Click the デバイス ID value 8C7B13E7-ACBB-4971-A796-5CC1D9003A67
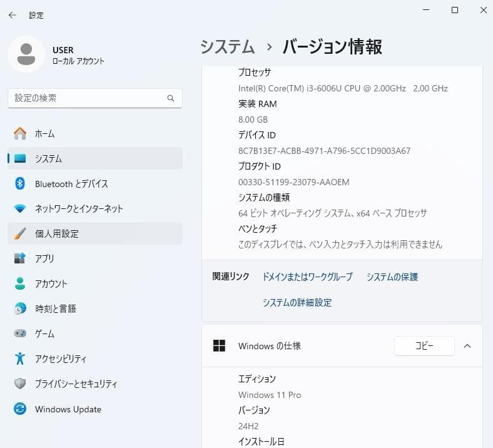Image resolution: width=493 pixels, height=448 pixels. pos(325,151)
